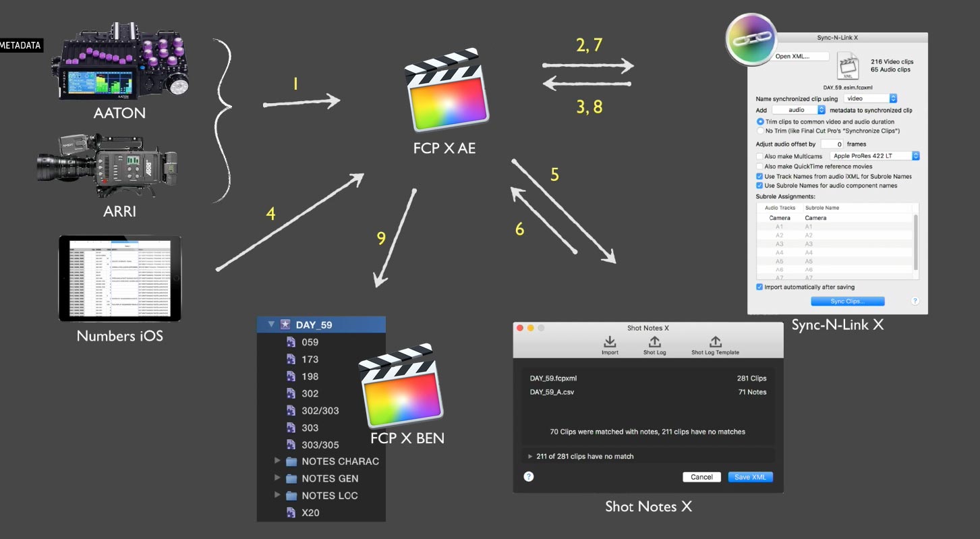This screenshot has width=980, height=539.
Task: Click the Shot Log export icon
Action: click(654, 341)
